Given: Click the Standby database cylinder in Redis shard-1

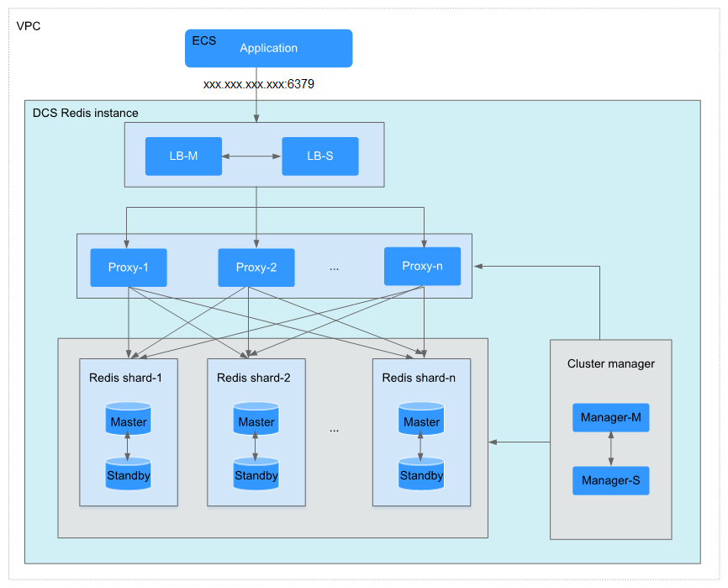Looking at the screenshot, I should [x=128, y=474].
